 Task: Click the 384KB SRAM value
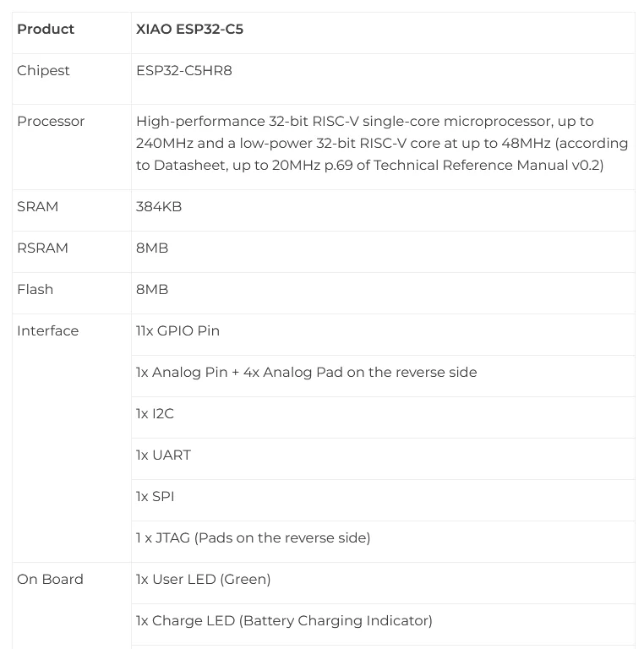(x=159, y=206)
